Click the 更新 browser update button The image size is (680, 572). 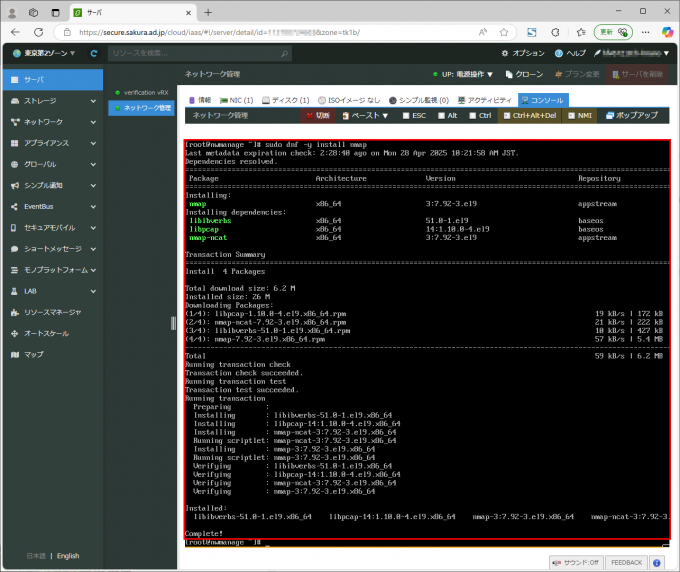(613, 32)
